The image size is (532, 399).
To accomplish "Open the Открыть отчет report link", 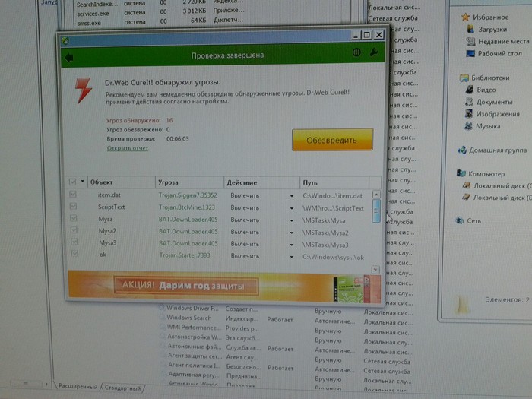I will pos(128,148).
